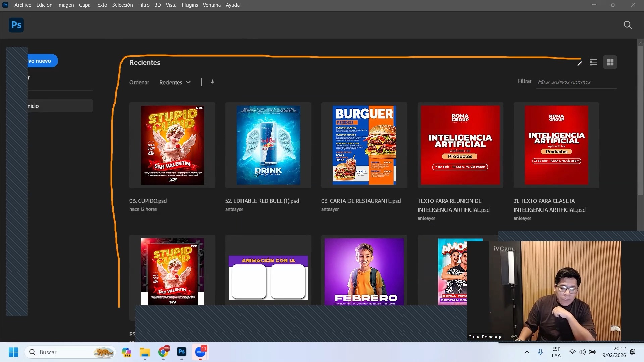
Task: Select Inicio in the sidebar
Action: point(60,106)
